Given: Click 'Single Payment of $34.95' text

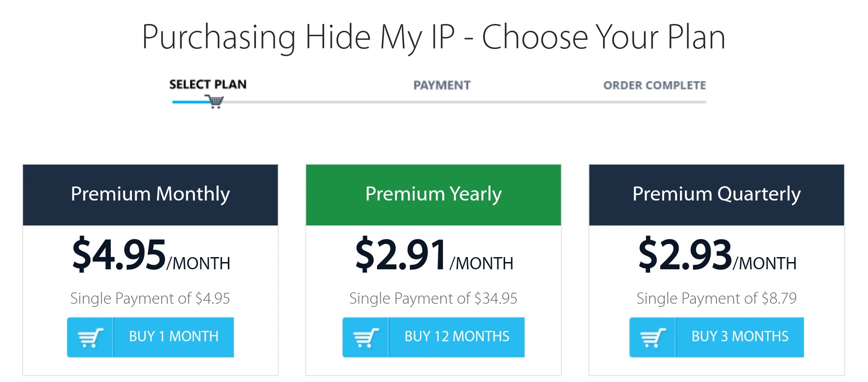Looking at the screenshot, I should 433,298.
